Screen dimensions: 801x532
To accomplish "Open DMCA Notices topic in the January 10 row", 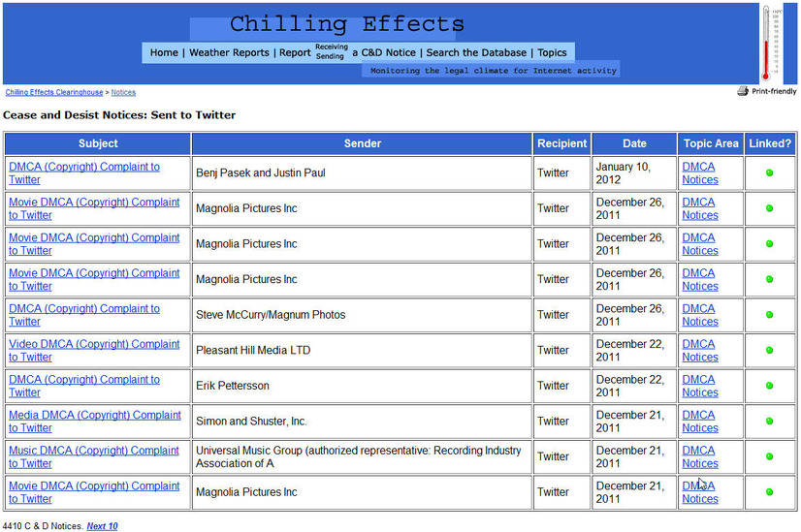I will [700, 173].
